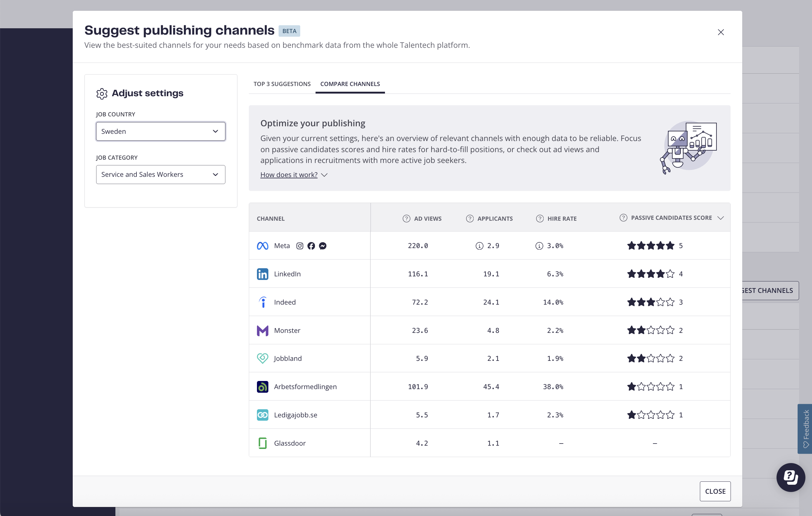Toggle sort by Passive Candidates Score chevron
Image resolution: width=812 pixels, height=516 pixels.
721,218
